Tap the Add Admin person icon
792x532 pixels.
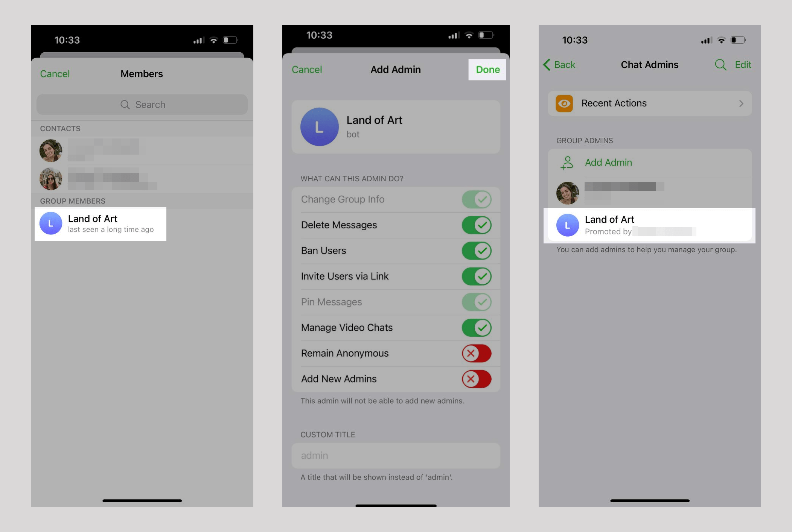[x=564, y=162]
